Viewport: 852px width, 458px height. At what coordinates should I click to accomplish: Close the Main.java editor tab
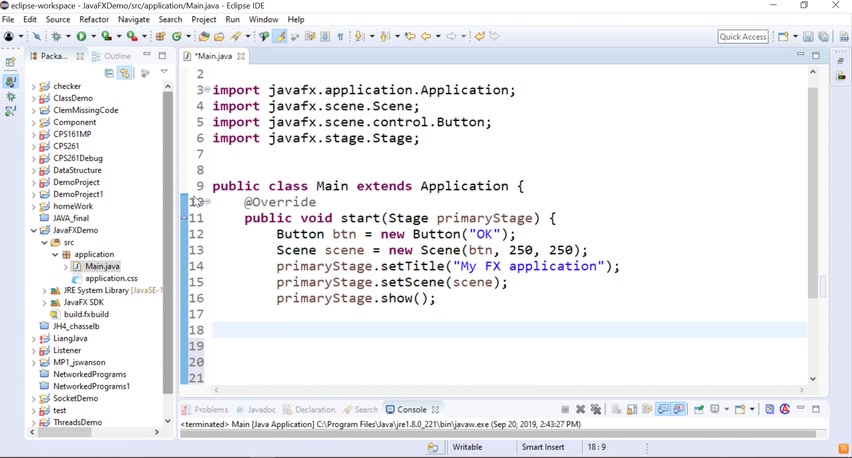coord(241,56)
